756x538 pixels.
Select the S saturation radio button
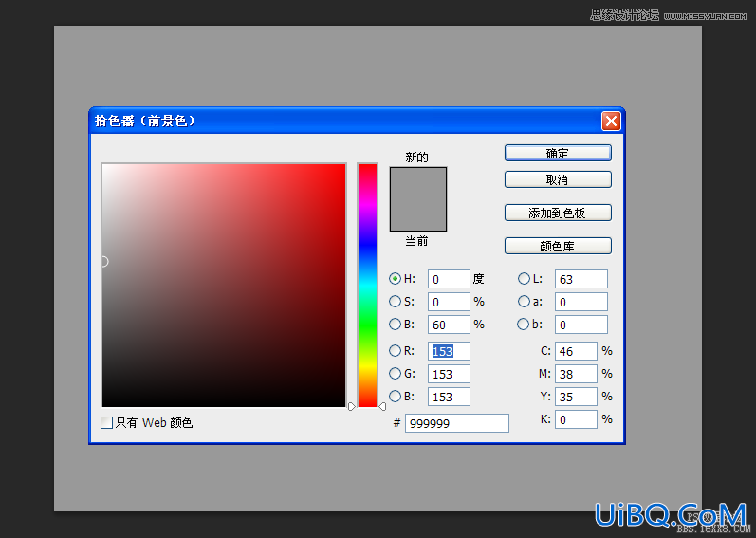395,302
